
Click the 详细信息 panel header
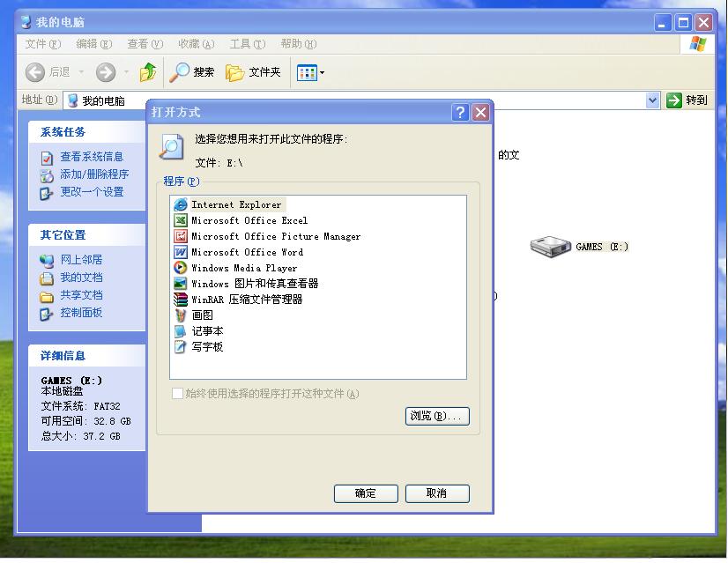[x=87, y=356]
